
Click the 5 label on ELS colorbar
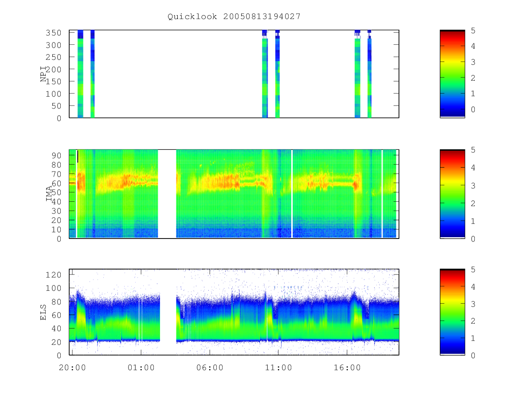coord(473,270)
